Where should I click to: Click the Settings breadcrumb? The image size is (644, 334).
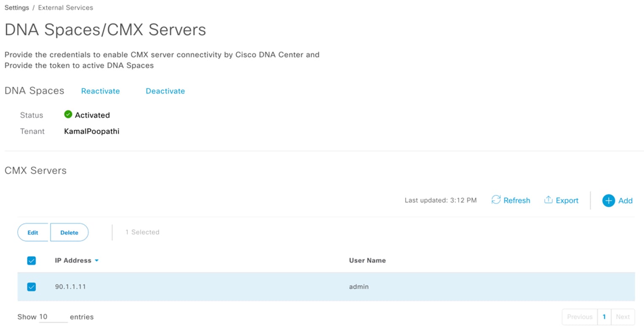(x=17, y=8)
